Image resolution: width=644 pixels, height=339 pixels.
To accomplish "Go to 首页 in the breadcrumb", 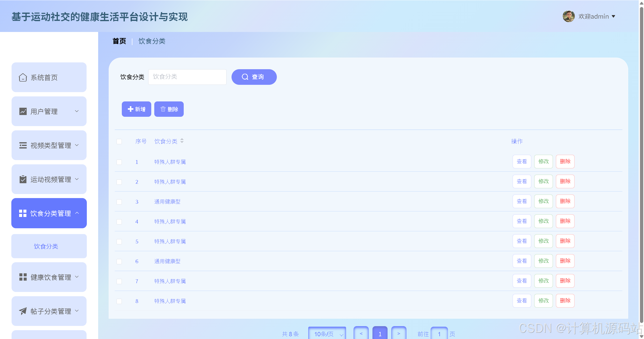I will click(x=119, y=41).
